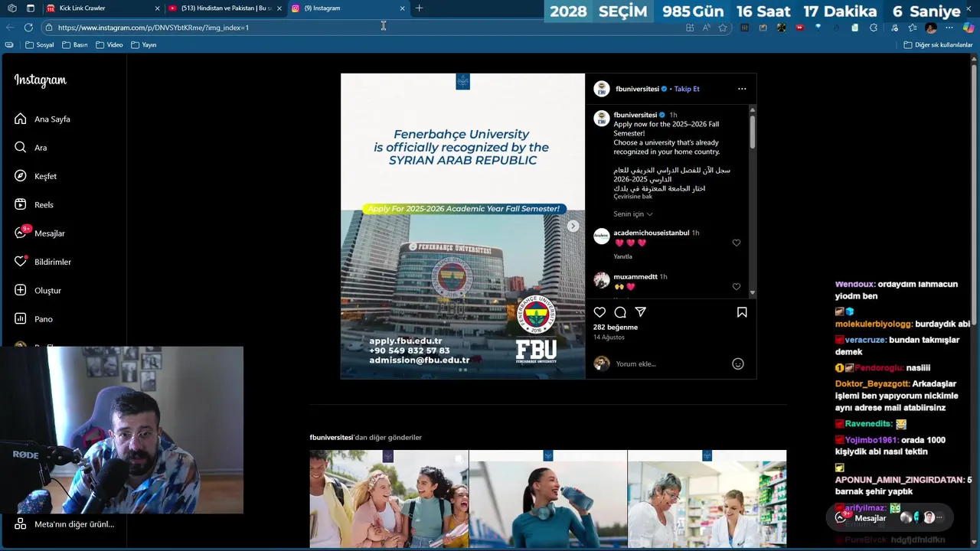Open the browser profile avatar
The image size is (980, 551).
[x=931, y=28]
